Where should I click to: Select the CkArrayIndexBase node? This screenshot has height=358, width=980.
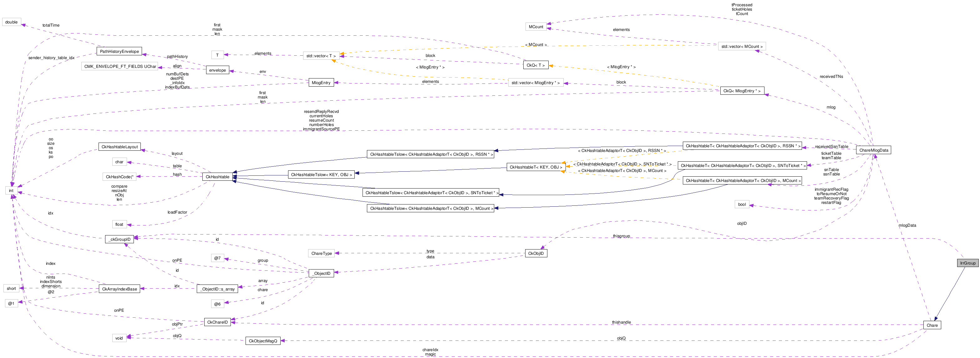(119, 289)
